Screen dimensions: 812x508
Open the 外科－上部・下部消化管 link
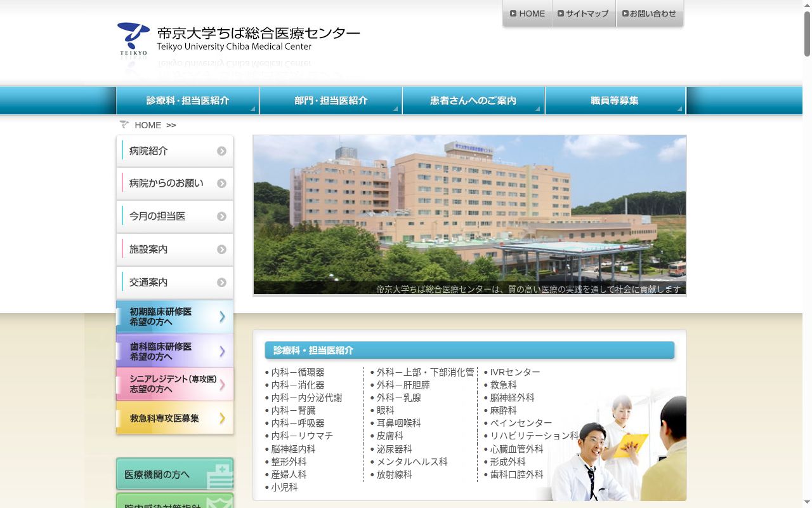(x=425, y=372)
